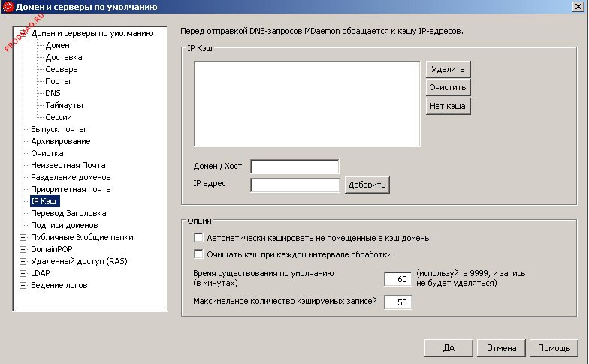Screen dimensions: 589x364
Task: Click the Добавить button
Action: tap(367, 185)
